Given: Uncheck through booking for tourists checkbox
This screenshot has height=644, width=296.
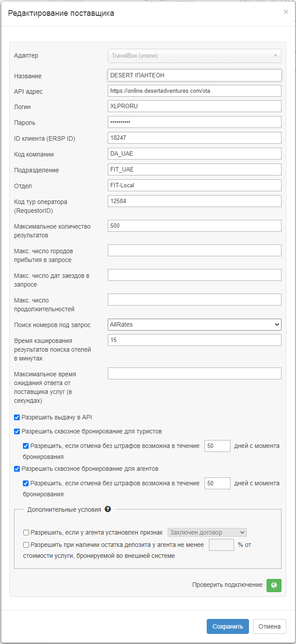Looking at the screenshot, I should point(17,431).
